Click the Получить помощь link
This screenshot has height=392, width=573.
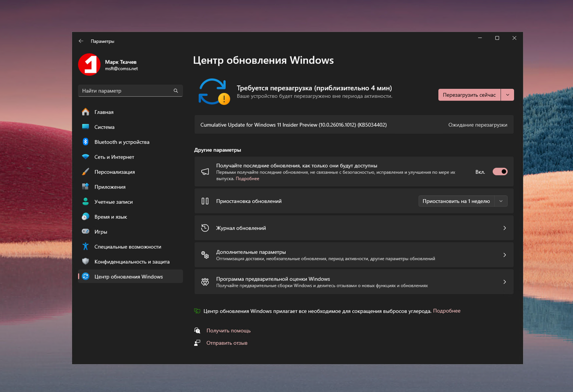tap(228, 331)
